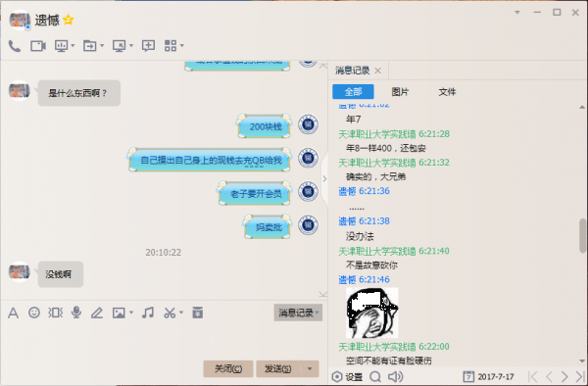Viewport: 588px width, 386px height.
Task: Click the 是什么东西啊？ message bubble
Action: tap(79, 93)
